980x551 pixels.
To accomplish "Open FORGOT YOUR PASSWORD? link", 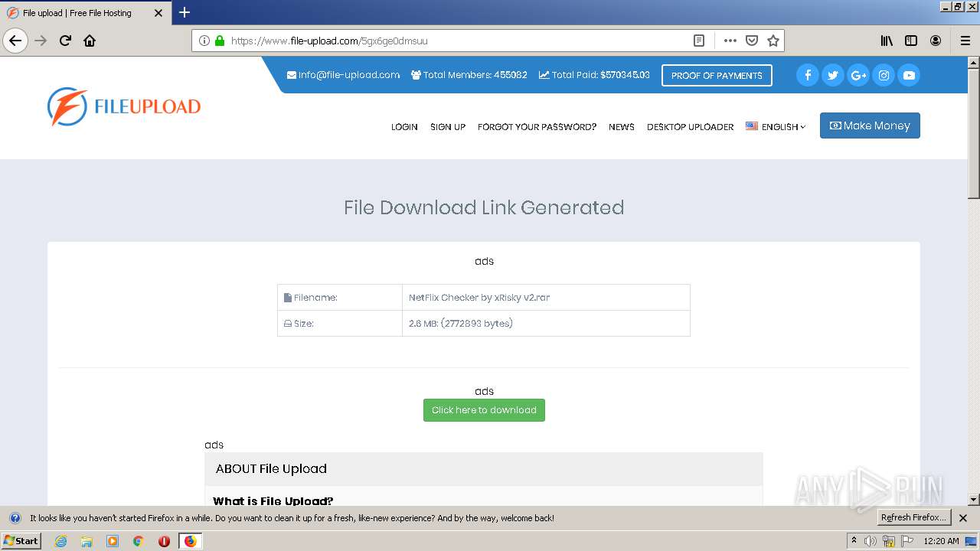I will [x=537, y=127].
